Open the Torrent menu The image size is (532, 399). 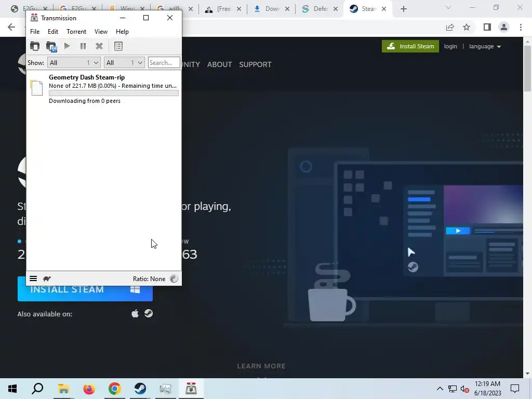click(76, 32)
